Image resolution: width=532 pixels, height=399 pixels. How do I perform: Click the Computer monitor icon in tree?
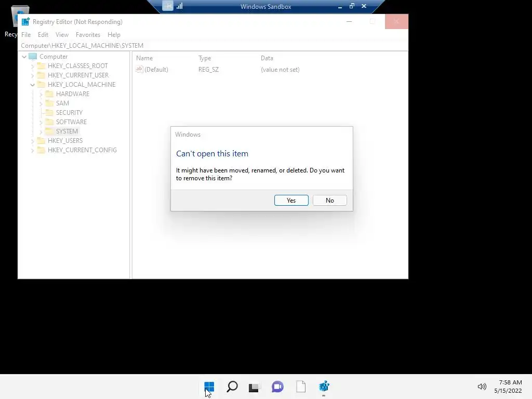pyautogui.click(x=33, y=56)
